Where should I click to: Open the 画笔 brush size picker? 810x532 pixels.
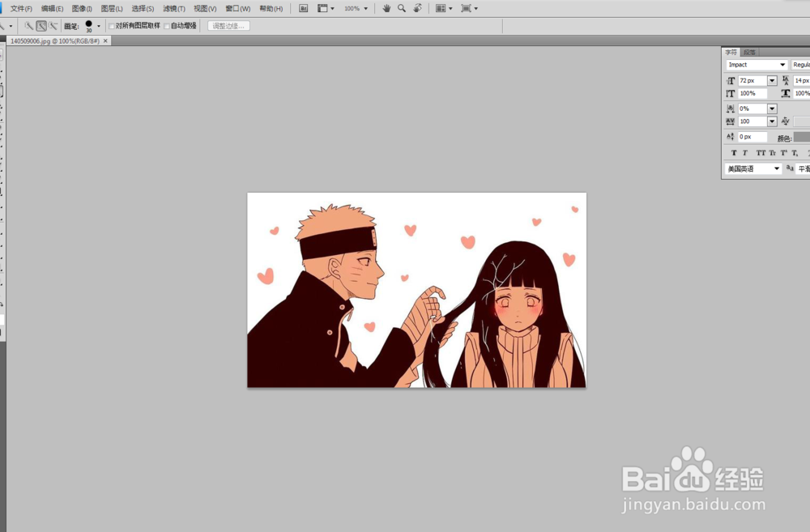pyautogui.click(x=92, y=26)
